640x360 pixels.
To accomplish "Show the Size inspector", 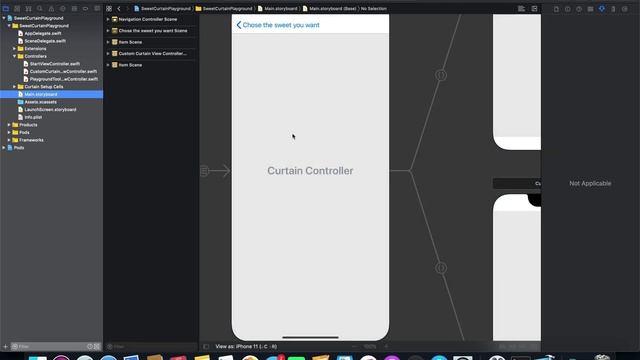I will coord(613,9).
